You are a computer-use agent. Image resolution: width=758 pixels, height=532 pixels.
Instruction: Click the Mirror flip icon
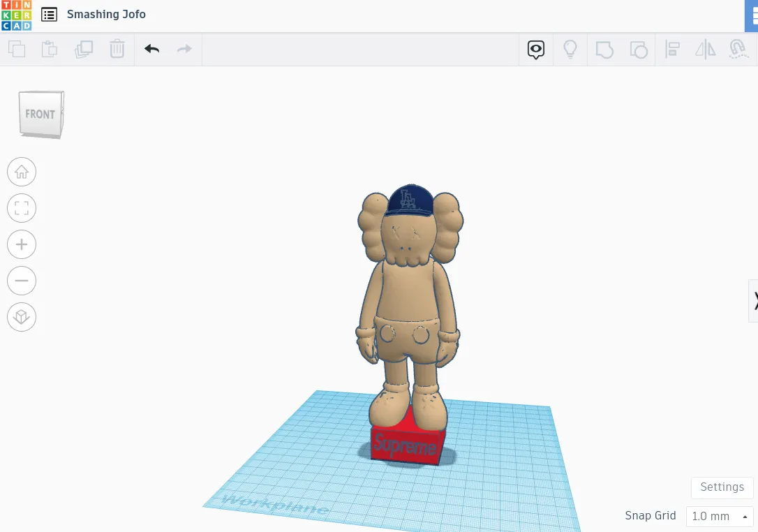point(706,50)
